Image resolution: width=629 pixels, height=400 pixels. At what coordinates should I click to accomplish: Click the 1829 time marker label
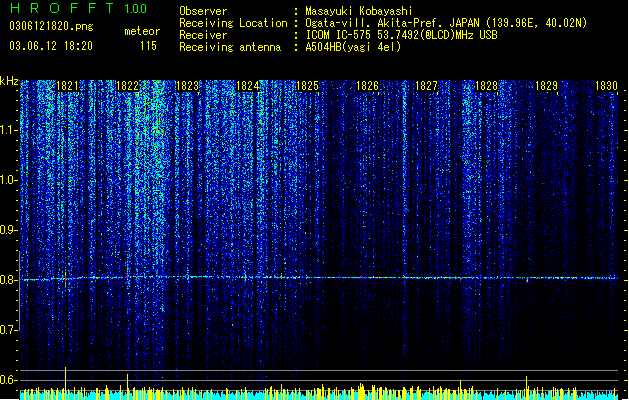tap(546, 86)
